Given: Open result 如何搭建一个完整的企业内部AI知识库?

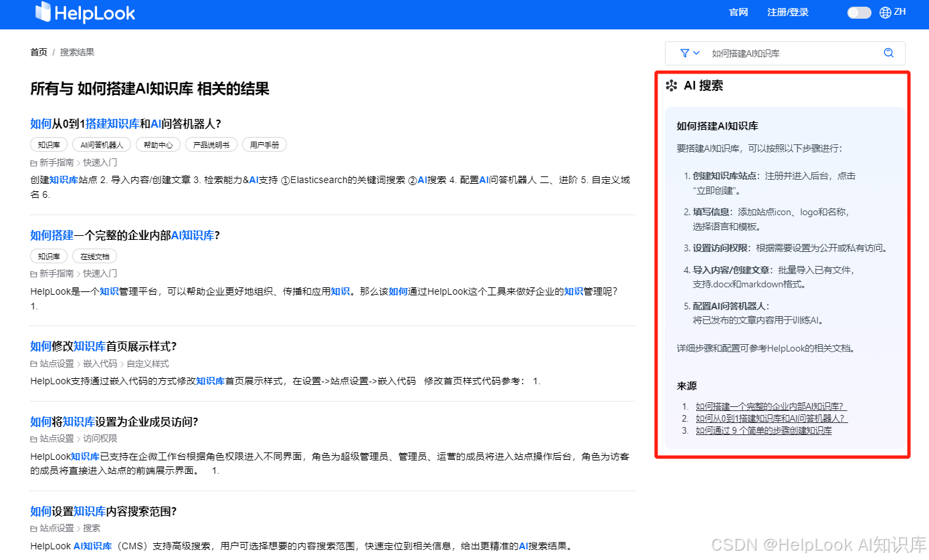Looking at the screenshot, I should tap(125, 235).
